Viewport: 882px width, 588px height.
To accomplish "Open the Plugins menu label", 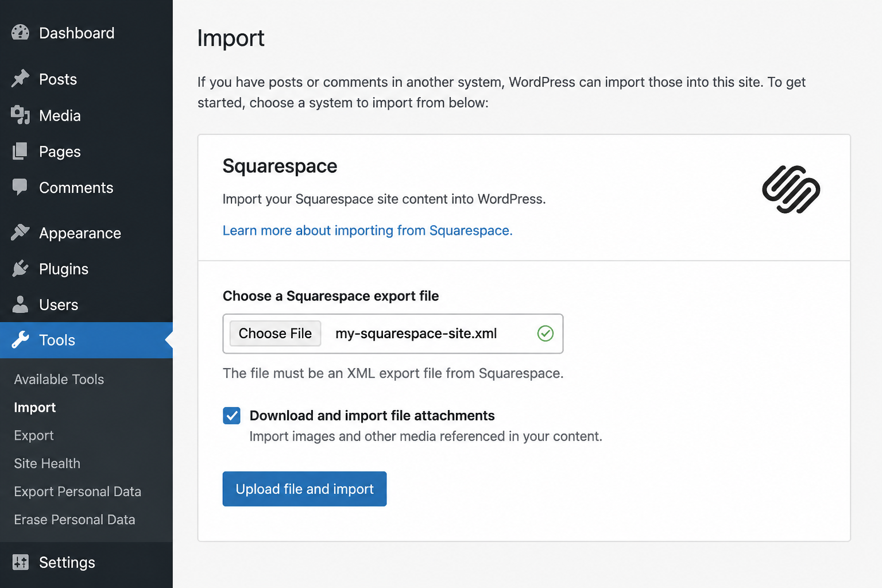I will [x=64, y=269].
